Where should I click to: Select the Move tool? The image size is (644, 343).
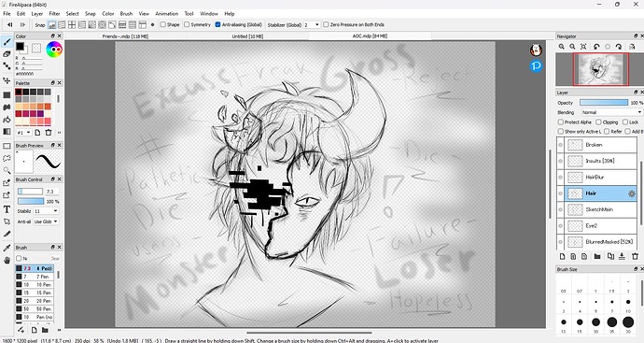tap(7, 80)
